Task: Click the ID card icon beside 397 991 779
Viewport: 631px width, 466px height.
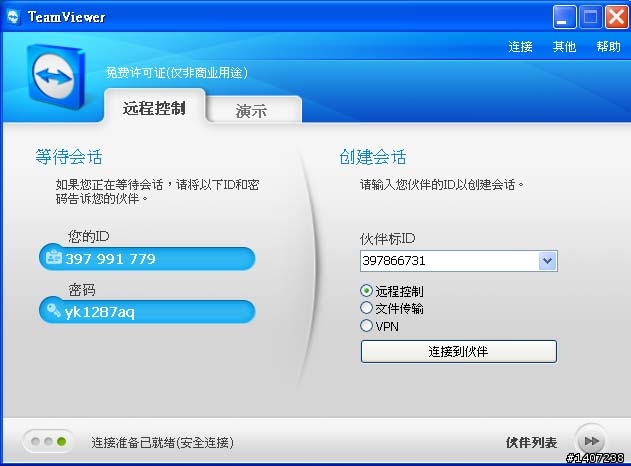Action: [x=54, y=257]
